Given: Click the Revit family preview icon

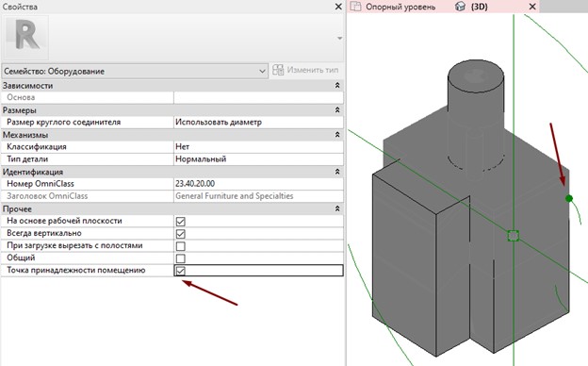Looking at the screenshot, I should click(x=25, y=37).
